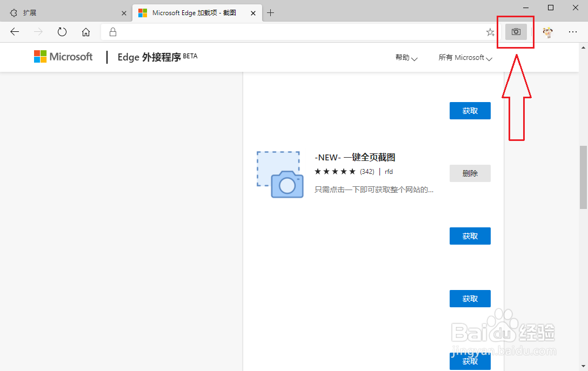
Task: Click the (342) review count
Action: 367,172
